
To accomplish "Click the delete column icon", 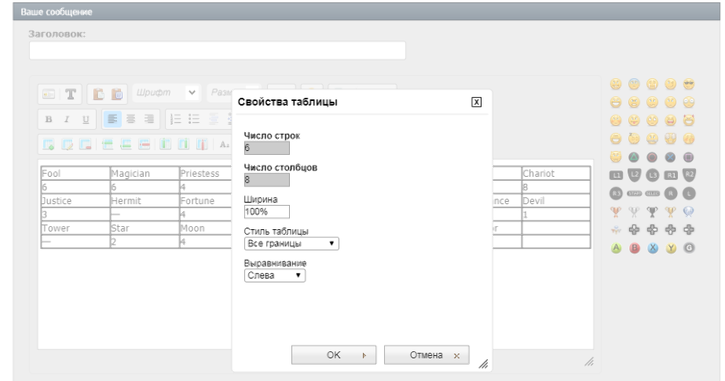I will coord(202,145).
